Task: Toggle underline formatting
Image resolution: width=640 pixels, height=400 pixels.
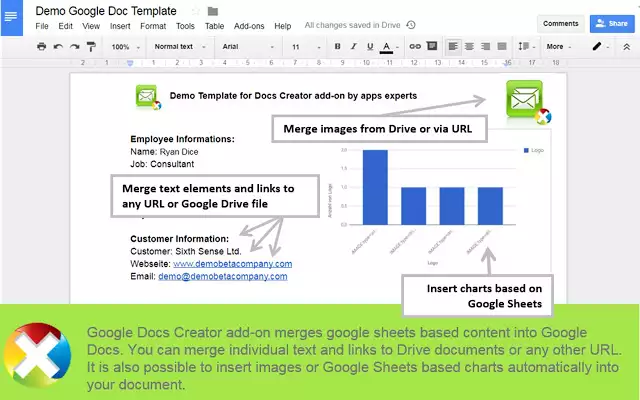Action: (370, 46)
